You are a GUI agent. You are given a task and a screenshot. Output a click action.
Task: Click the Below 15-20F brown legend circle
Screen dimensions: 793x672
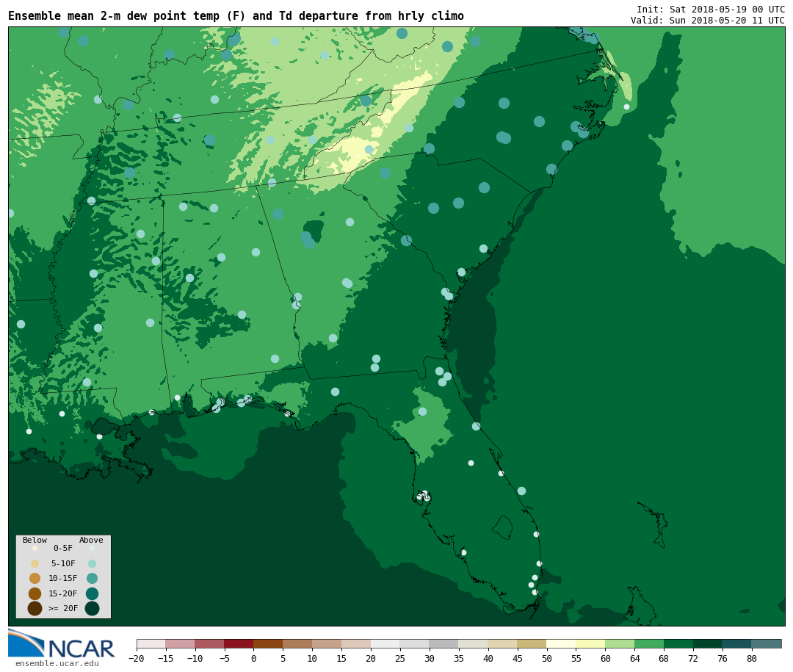35,593
